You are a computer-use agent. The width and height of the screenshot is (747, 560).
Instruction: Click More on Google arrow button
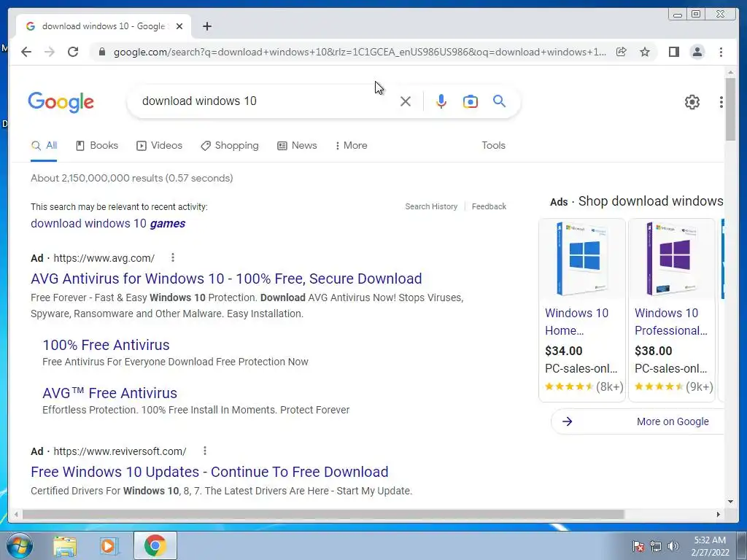tap(638, 421)
